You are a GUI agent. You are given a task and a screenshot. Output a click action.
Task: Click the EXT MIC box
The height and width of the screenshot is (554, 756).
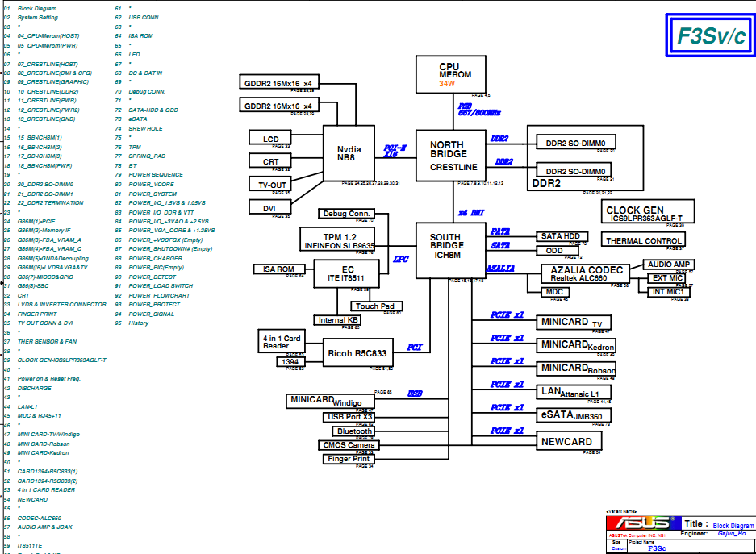click(666, 278)
